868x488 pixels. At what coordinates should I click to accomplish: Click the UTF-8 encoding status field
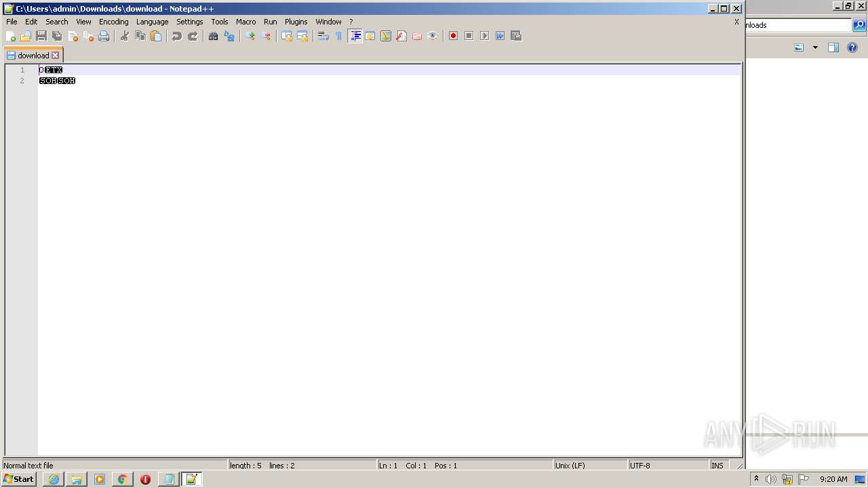(668, 466)
